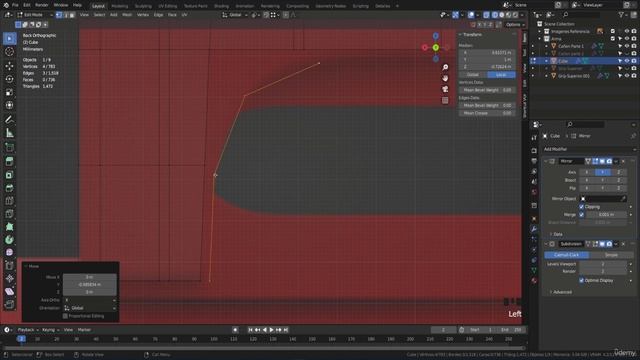
Task: Select the Add Cube tool
Action: (9, 147)
